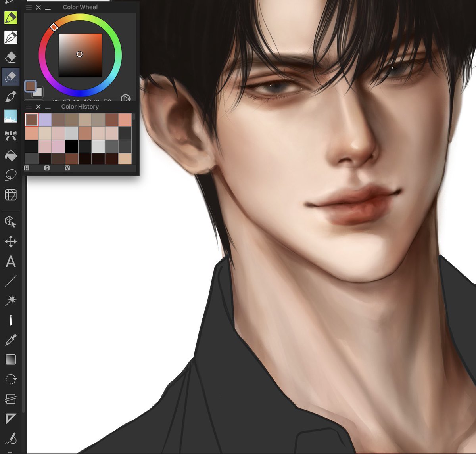476x454 pixels.
Task: Select the eyedropper tool
Action: tap(11, 340)
